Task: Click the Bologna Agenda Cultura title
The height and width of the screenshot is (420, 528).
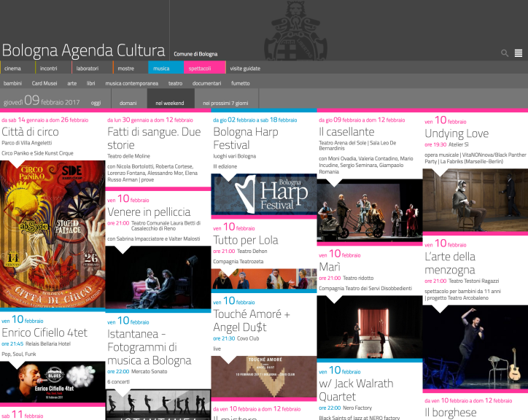Action: 83,50
